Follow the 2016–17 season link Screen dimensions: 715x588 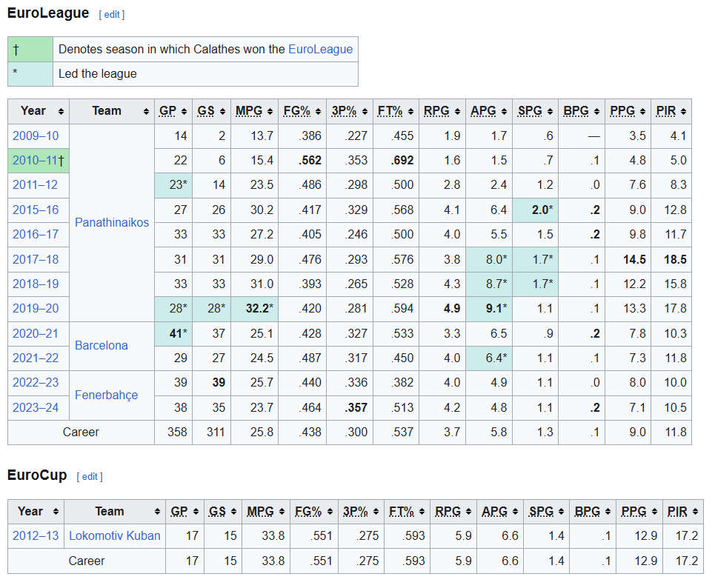(x=36, y=235)
